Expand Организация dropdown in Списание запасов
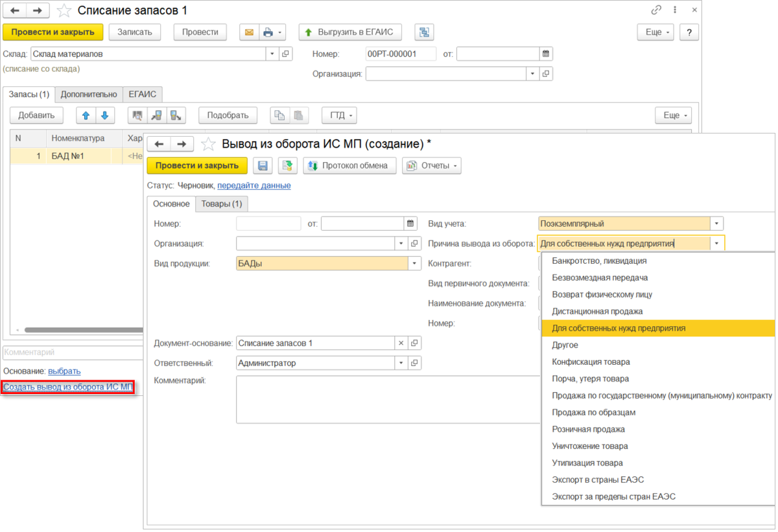 click(x=533, y=74)
